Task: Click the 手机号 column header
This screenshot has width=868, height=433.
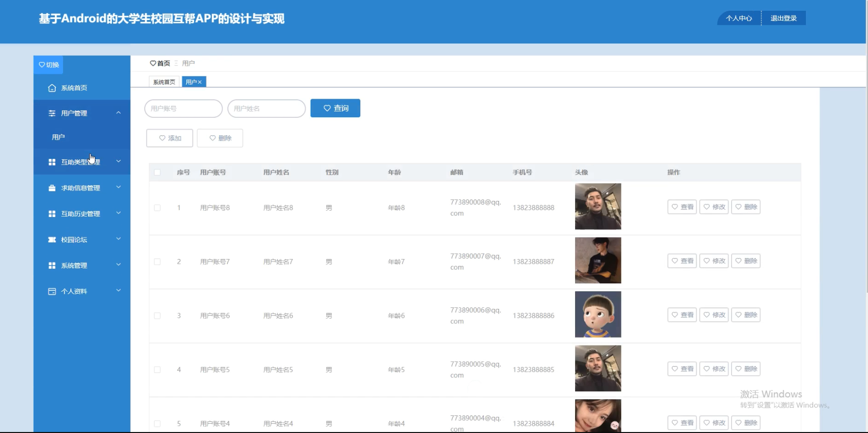Action: [522, 172]
